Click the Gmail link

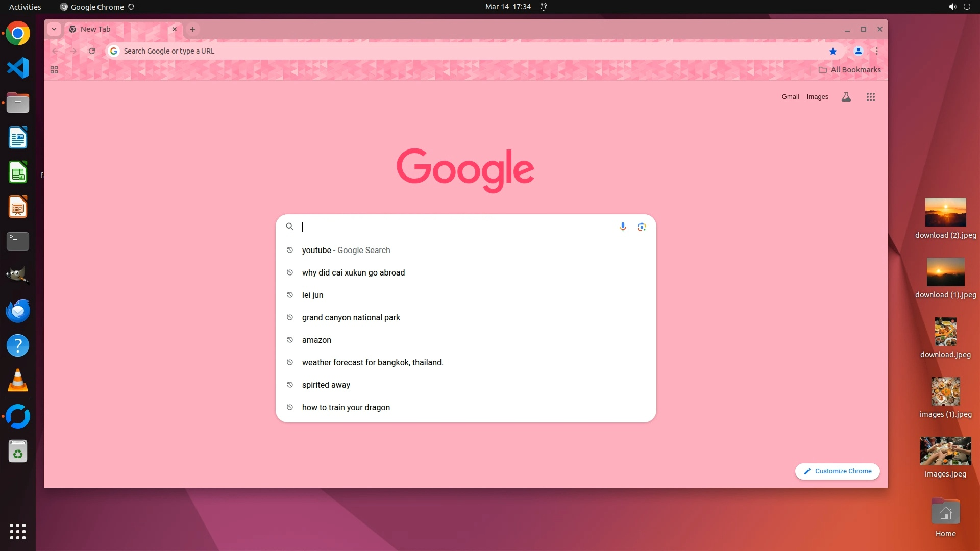(x=790, y=97)
